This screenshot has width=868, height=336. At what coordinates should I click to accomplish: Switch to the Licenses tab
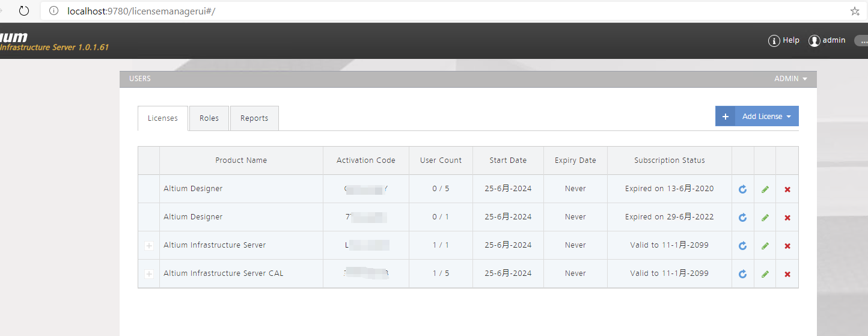click(x=163, y=118)
